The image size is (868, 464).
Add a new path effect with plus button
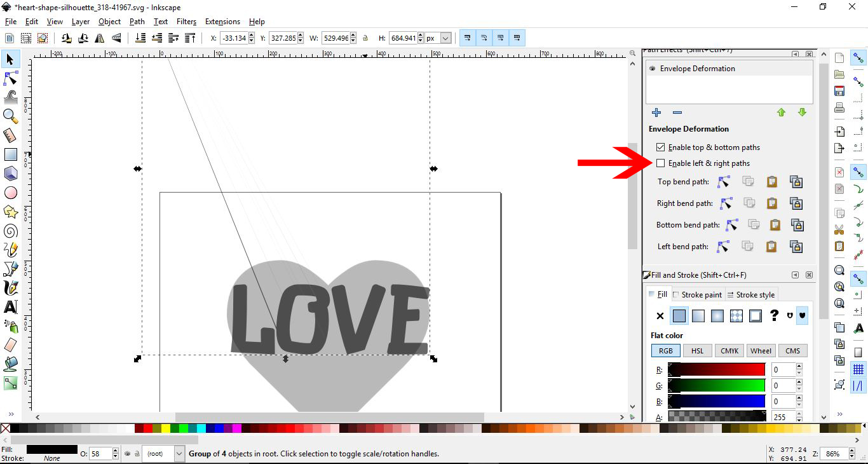pyautogui.click(x=656, y=113)
